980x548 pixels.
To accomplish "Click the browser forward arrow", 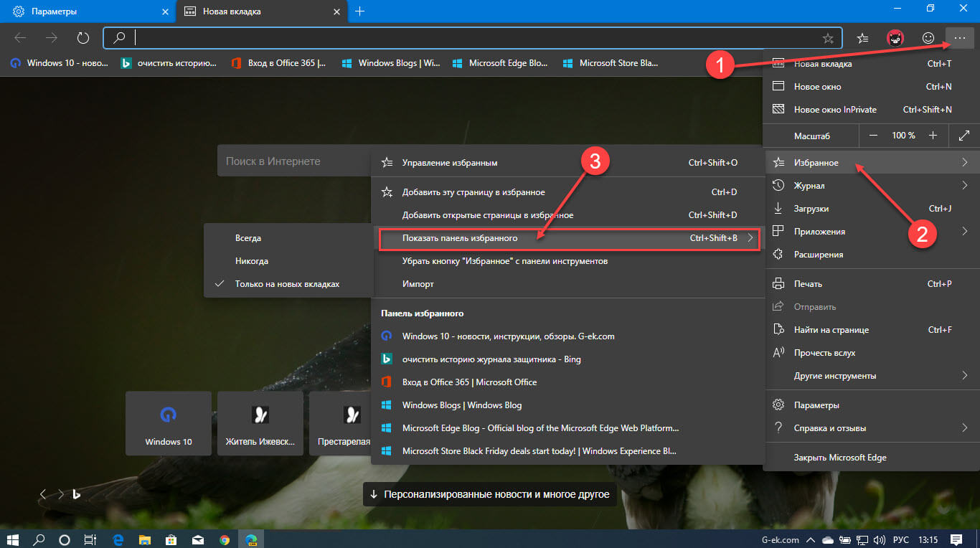I will (51, 38).
